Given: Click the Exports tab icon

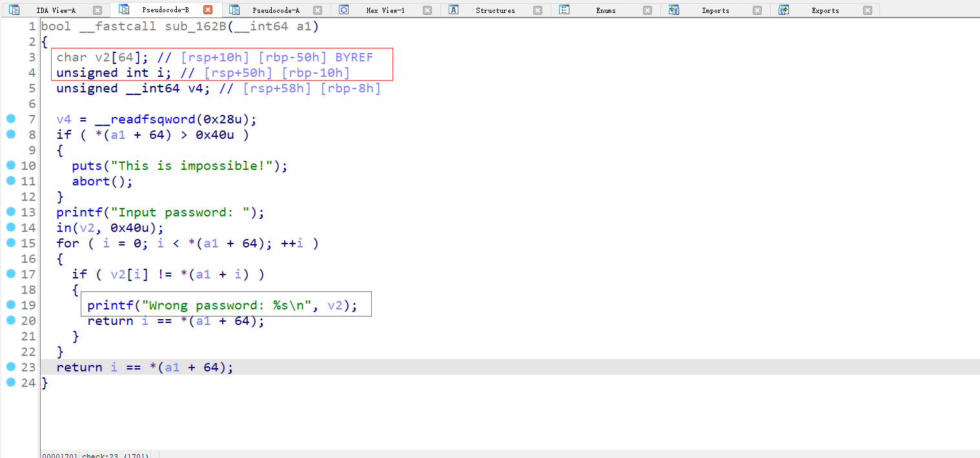Looking at the screenshot, I should tap(784, 10).
